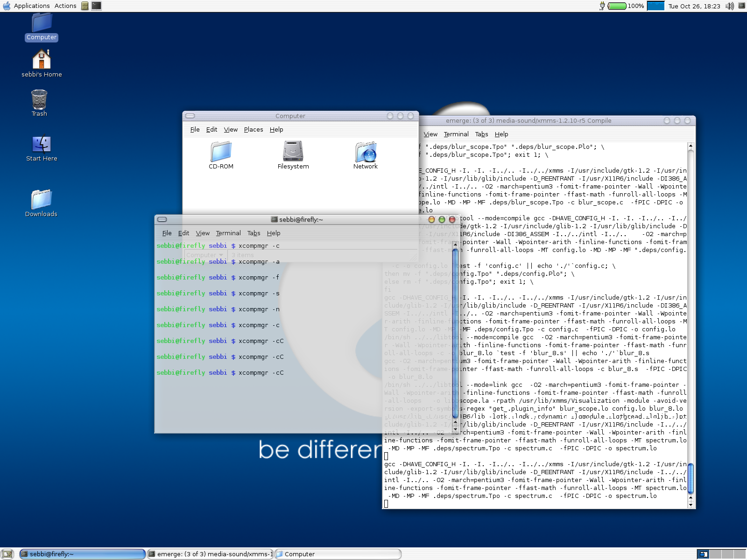The image size is (747, 560).
Task: Open Tabs menu in sebbi@firefly terminal
Action: [254, 233]
